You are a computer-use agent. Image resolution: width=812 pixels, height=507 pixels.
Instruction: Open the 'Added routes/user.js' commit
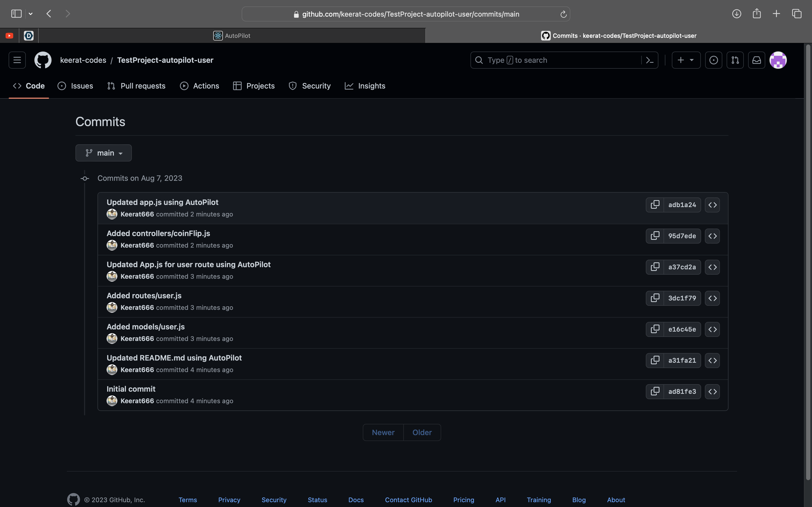(x=144, y=295)
